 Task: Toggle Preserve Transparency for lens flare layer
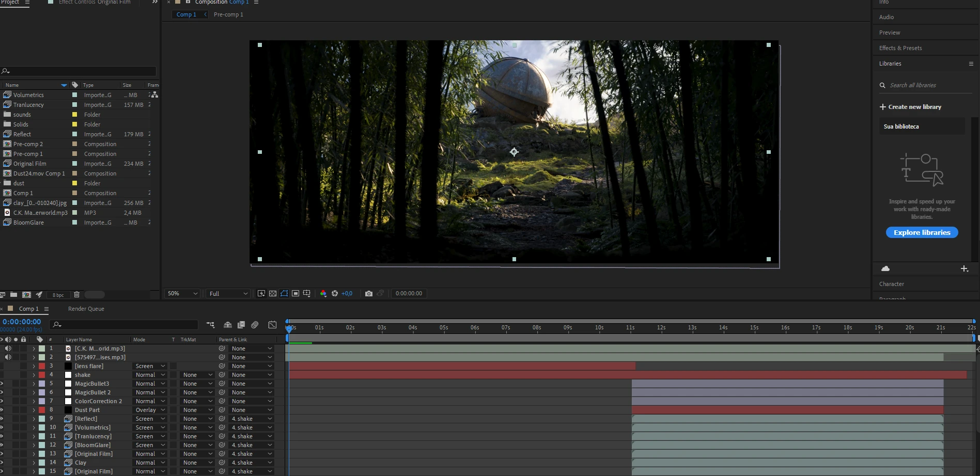174,366
